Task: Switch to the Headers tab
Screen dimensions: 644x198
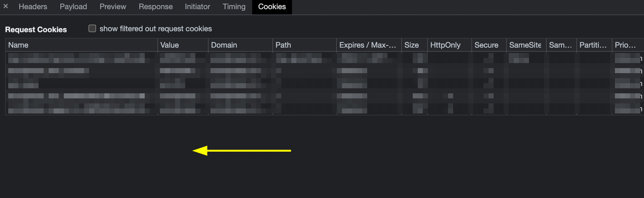Action: 33,7
